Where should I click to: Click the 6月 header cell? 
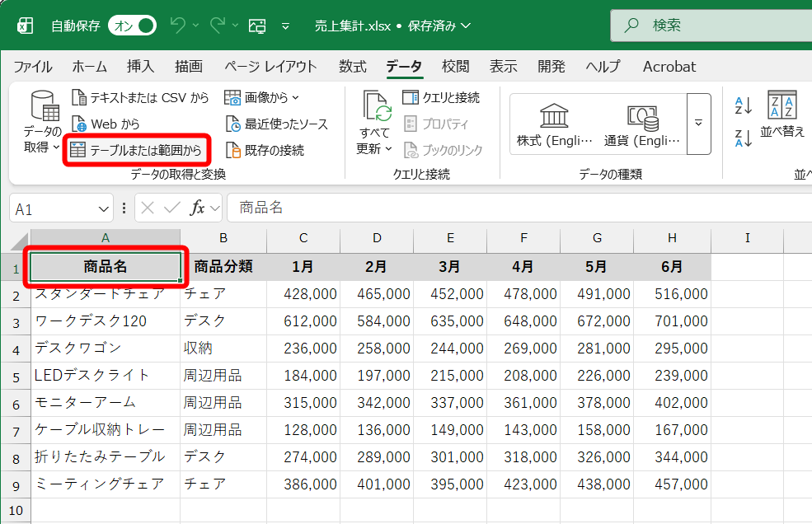(x=672, y=267)
